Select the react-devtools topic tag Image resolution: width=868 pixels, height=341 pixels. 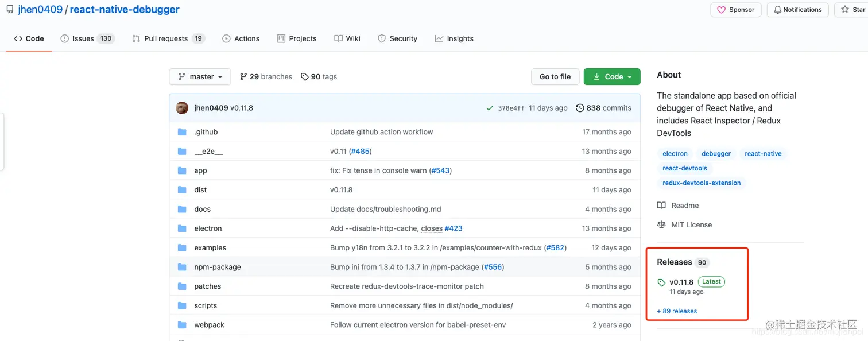coord(685,168)
